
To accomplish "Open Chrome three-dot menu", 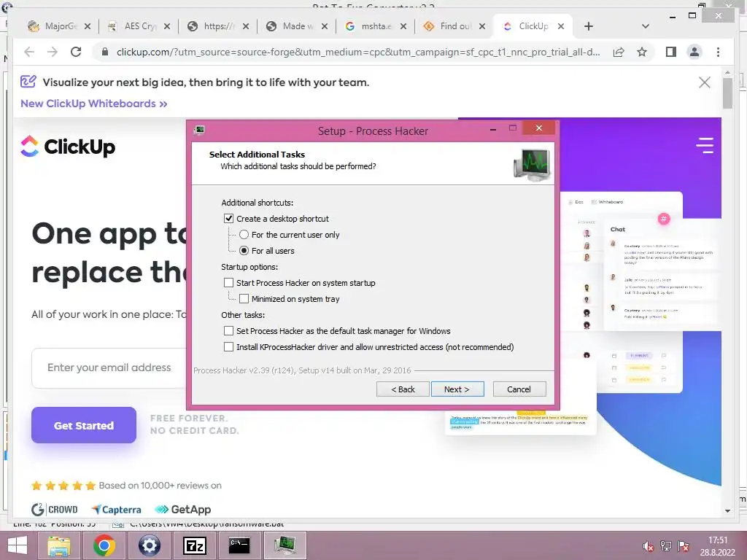I will pyautogui.click(x=719, y=52).
